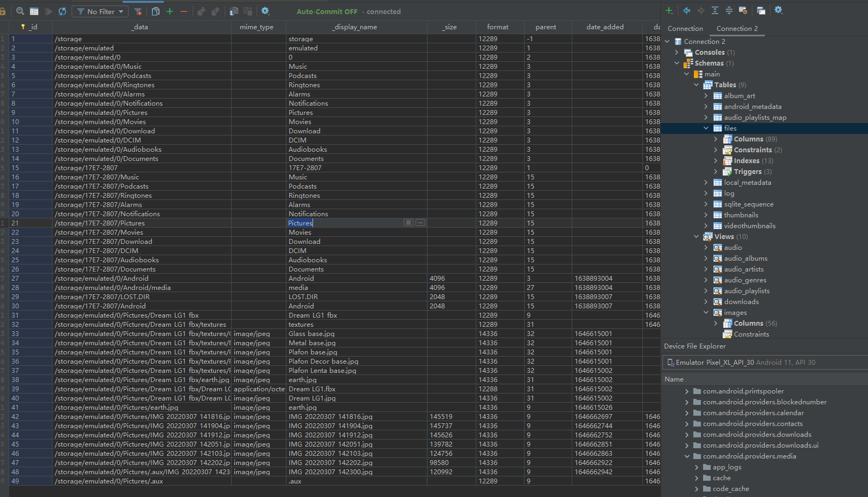Viewport: 868px width, 497px height.
Task: Select Indexes (13) under files
Action: 754,161
